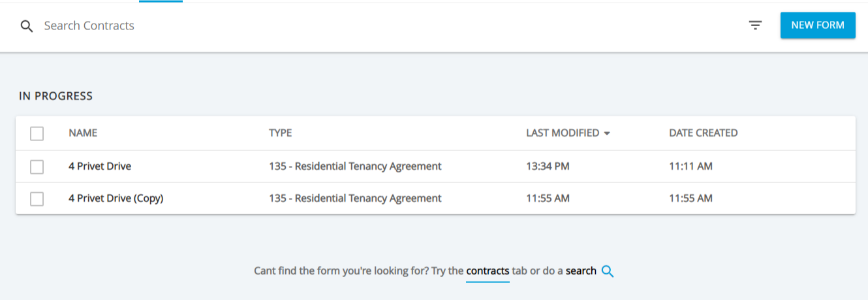The width and height of the screenshot is (868, 300).
Task: Sort by the Date Created column
Action: click(703, 133)
